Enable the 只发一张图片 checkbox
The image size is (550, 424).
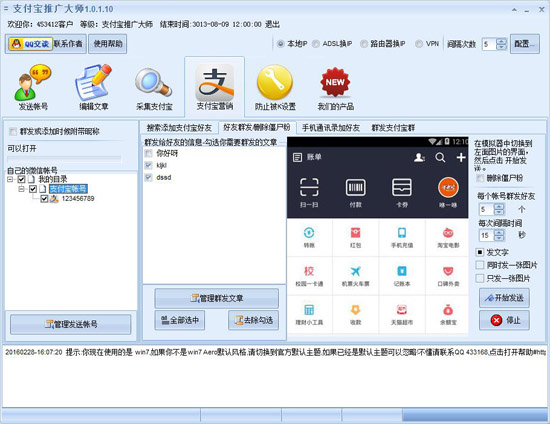[x=479, y=278]
